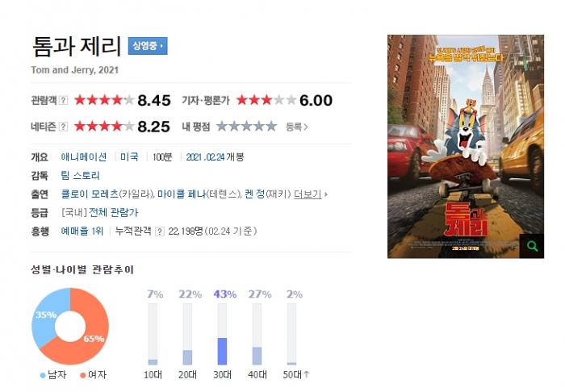Image resolution: width=565 pixels, height=392 pixels.
Task: Select fifth star in 내 평점
Action: (271, 127)
